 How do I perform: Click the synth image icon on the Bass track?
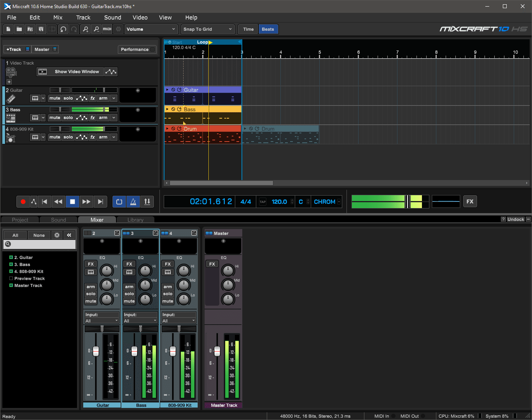(11, 118)
